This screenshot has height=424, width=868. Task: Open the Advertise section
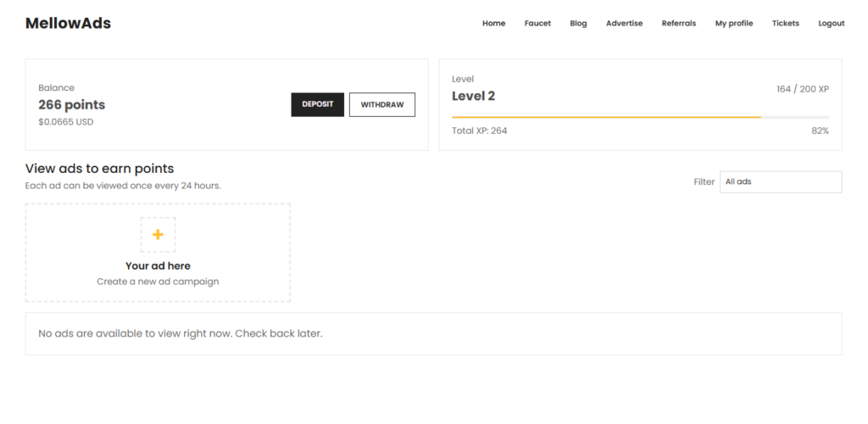click(x=624, y=24)
